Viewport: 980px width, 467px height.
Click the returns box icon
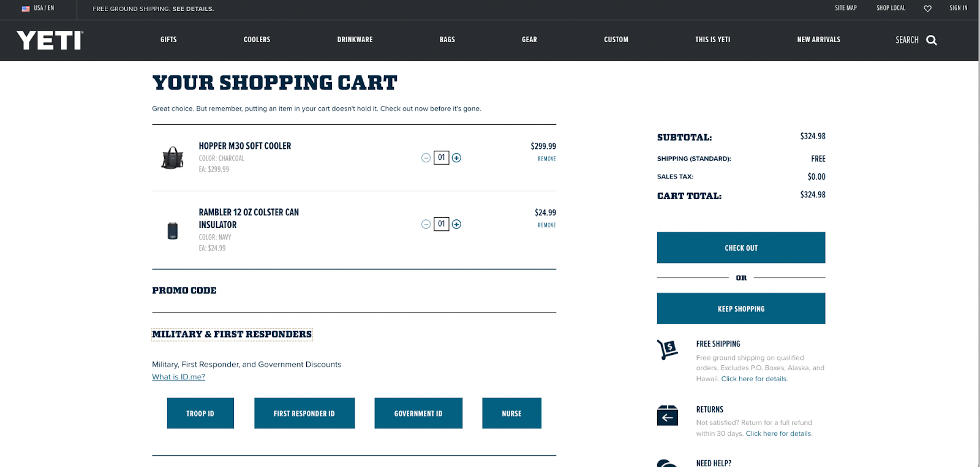668,415
